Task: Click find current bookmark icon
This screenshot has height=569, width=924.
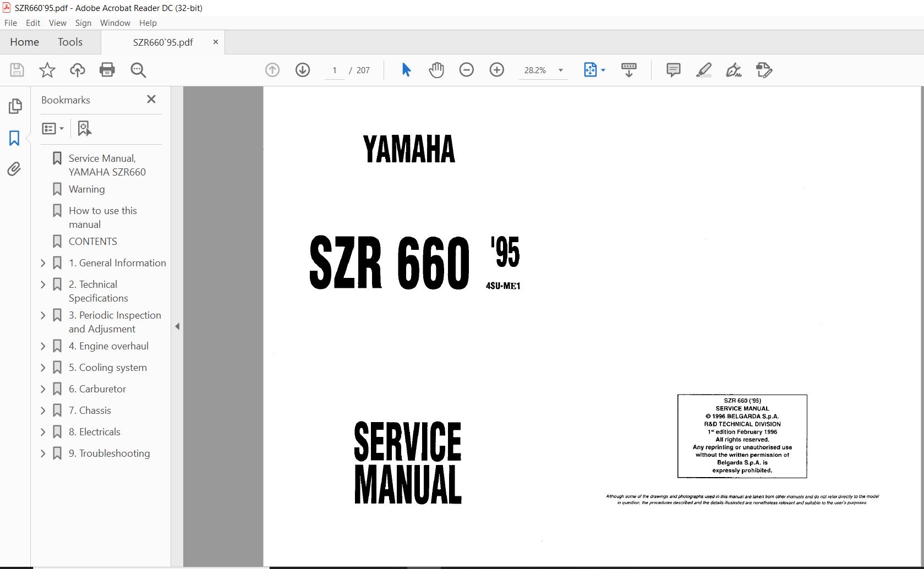Action: point(84,128)
